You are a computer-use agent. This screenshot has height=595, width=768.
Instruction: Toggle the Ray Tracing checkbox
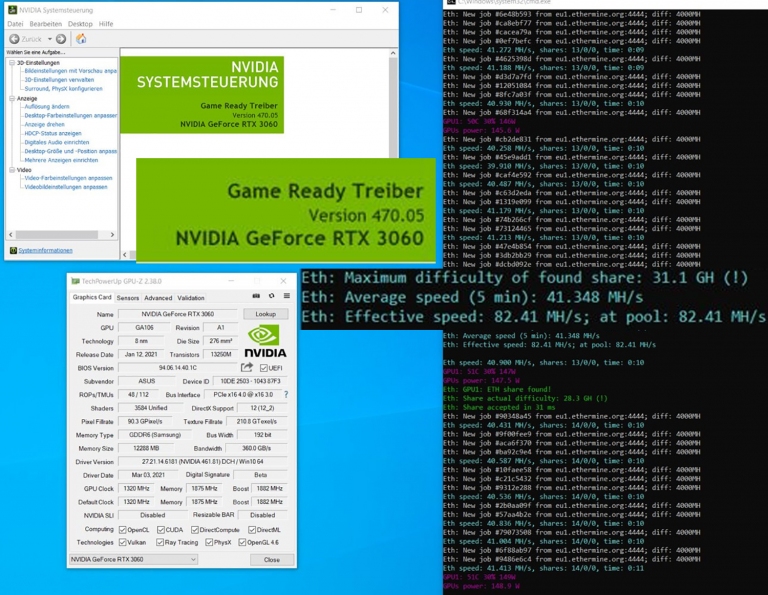pyautogui.click(x=160, y=542)
